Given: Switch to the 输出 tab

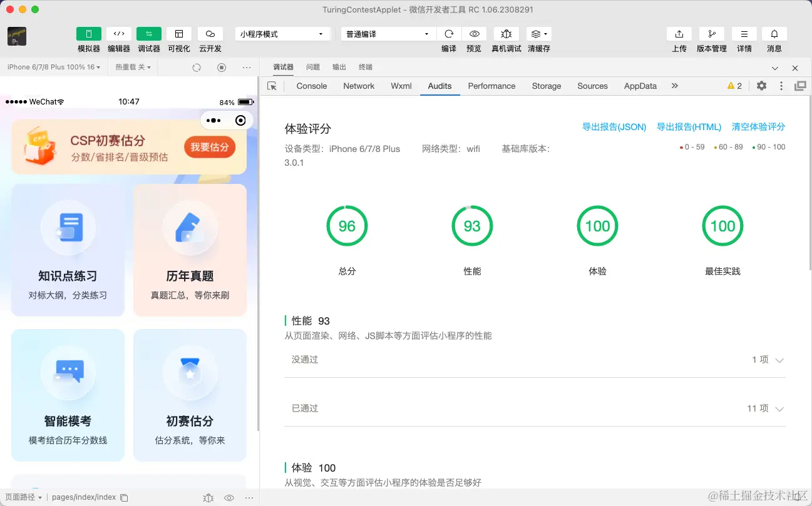Looking at the screenshot, I should (339, 67).
